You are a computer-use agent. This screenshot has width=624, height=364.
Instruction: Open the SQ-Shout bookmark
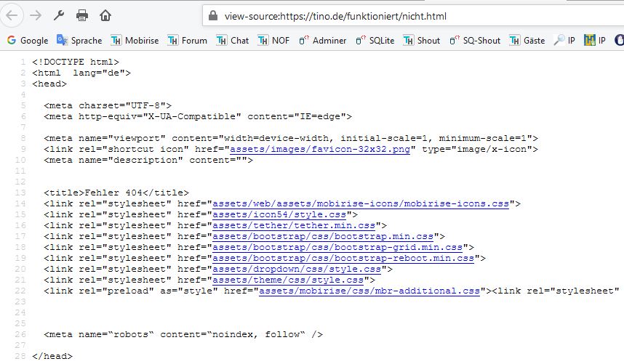tap(475, 41)
